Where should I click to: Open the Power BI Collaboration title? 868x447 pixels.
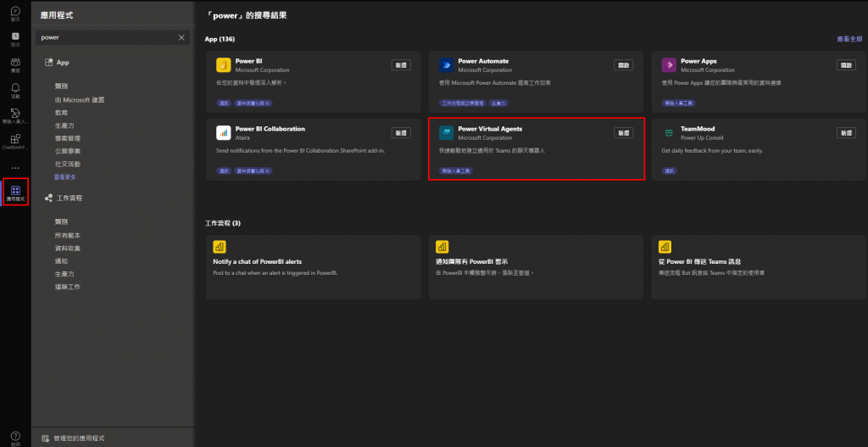[270, 129]
